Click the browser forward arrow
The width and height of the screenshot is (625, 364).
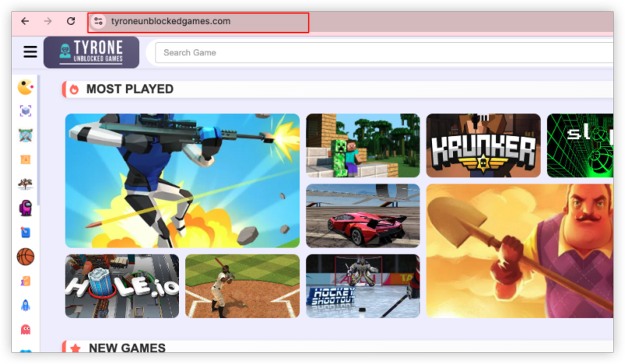click(x=48, y=21)
